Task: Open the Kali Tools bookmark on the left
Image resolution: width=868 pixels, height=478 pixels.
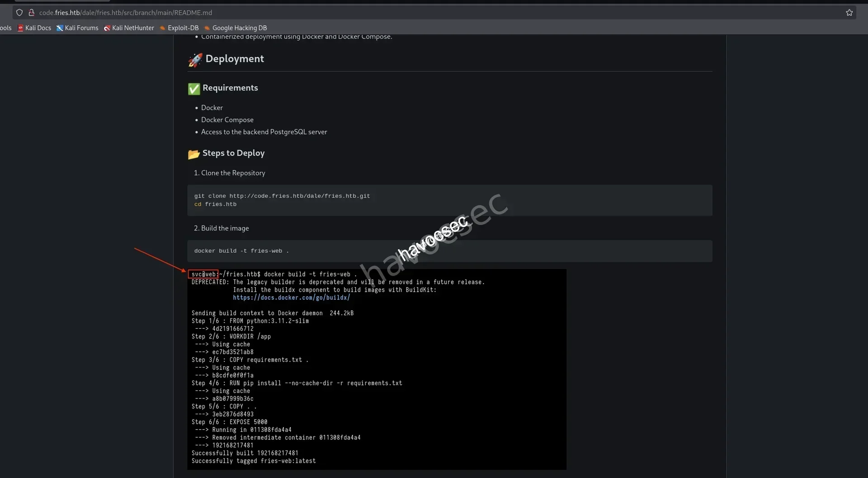Action: point(6,28)
